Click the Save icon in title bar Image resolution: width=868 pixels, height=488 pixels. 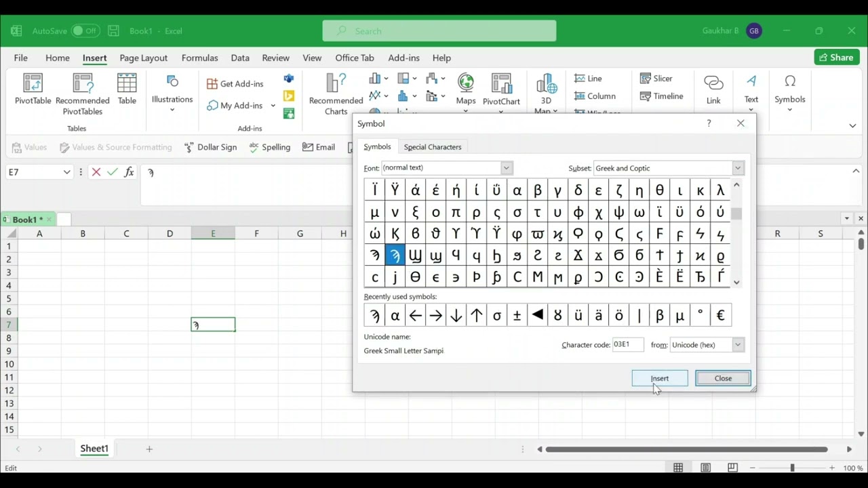click(x=113, y=31)
